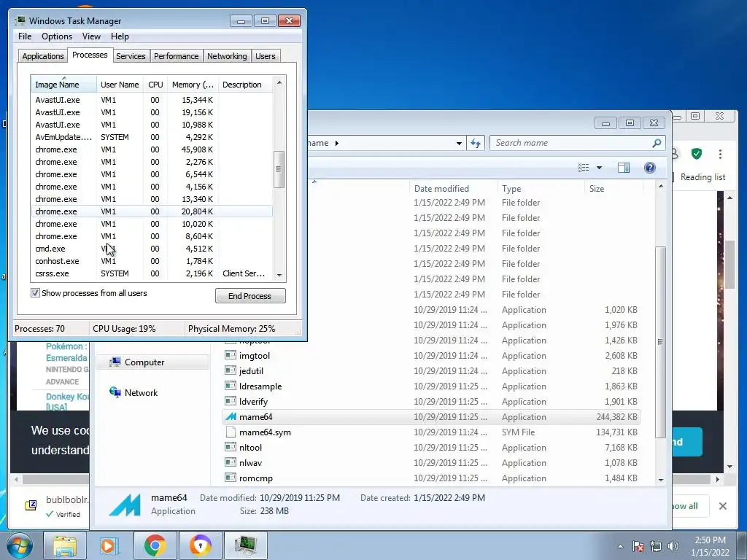The image size is (747, 560).
Task: Open Windows Explorer from the taskbar
Action: click(65, 545)
